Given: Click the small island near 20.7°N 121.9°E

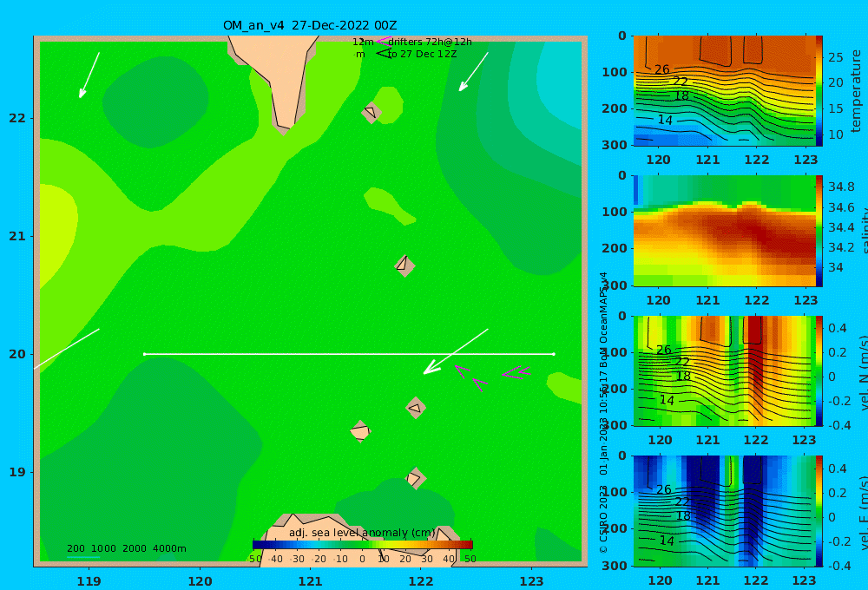Looking at the screenshot, I should 404,265.
